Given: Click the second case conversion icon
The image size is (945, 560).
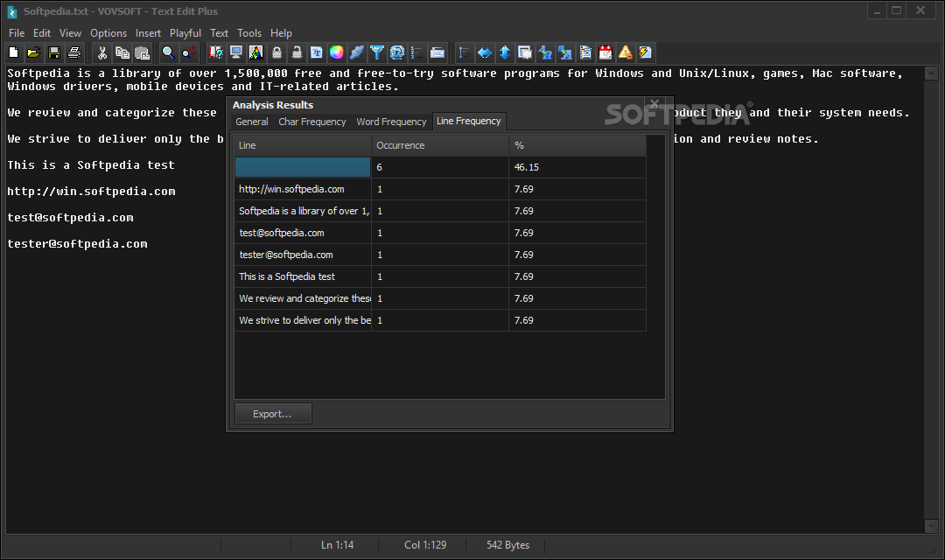Looking at the screenshot, I should point(565,53).
